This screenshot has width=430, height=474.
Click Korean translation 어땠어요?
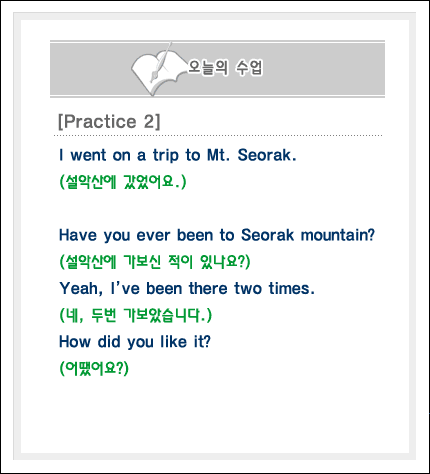point(94,368)
